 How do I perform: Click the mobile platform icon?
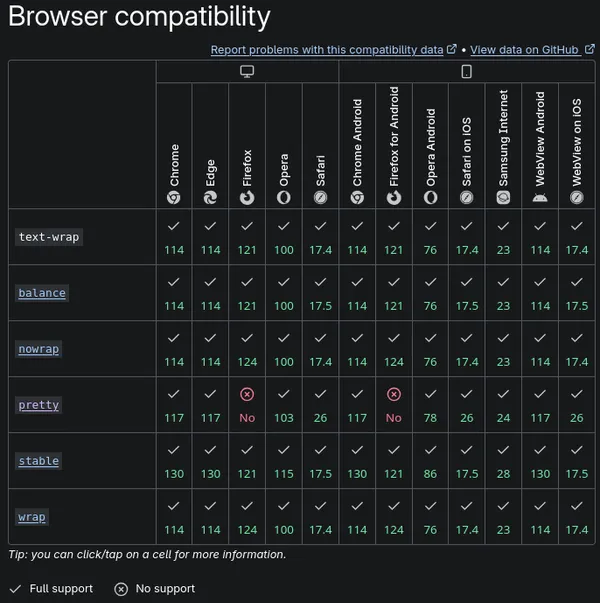[x=467, y=72]
